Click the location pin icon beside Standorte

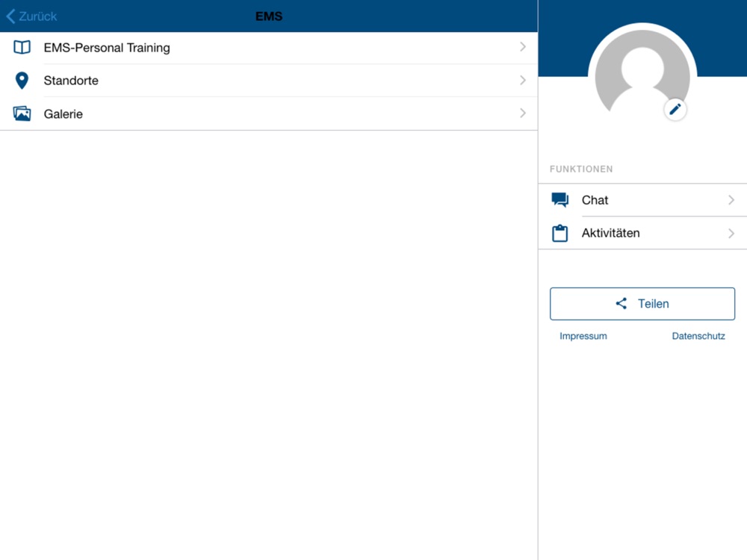tap(22, 81)
